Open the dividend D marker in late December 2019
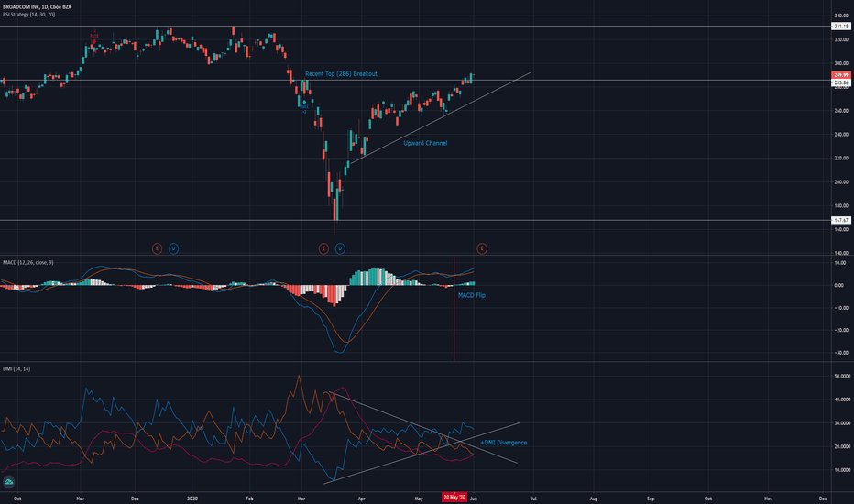This screenshot has width=854, height=504. click(x=173, y=248)
